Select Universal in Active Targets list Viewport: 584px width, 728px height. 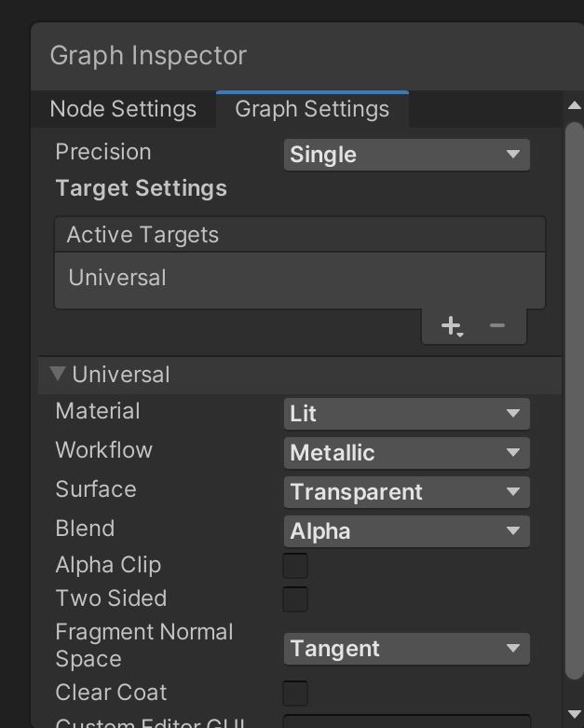click(117, 278)
